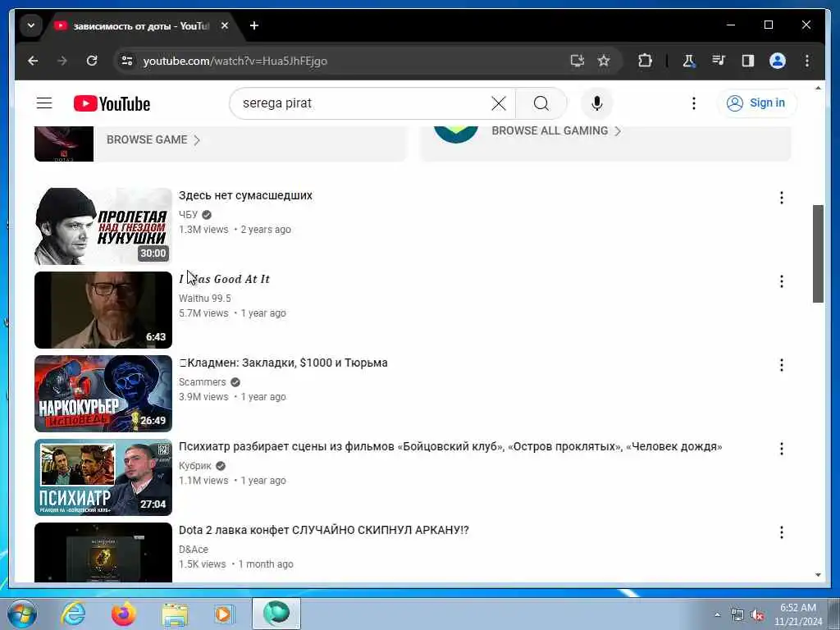Open Chrome Labs flask icon

(x=689, y=61)
